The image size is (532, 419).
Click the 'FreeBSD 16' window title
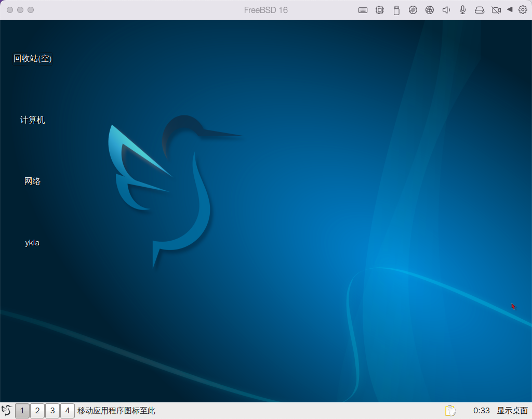[265, 10]
